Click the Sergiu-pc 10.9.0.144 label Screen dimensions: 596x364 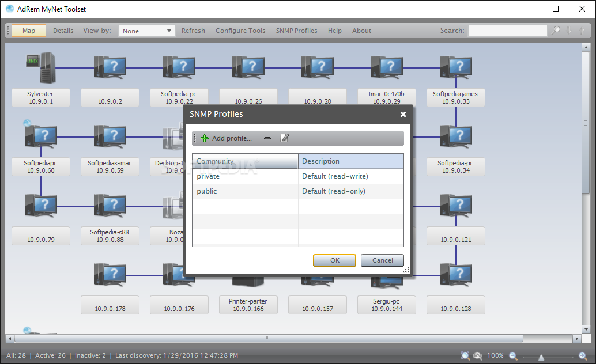[387, 305]
